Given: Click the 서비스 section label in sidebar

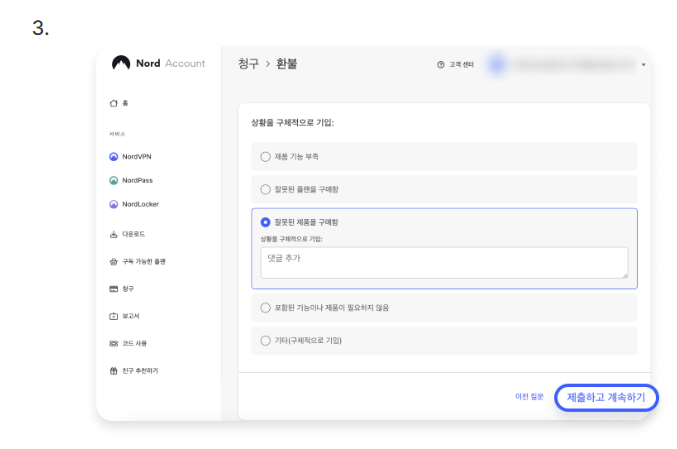Looking at the screenshot, I should click(x=117, y=134).
